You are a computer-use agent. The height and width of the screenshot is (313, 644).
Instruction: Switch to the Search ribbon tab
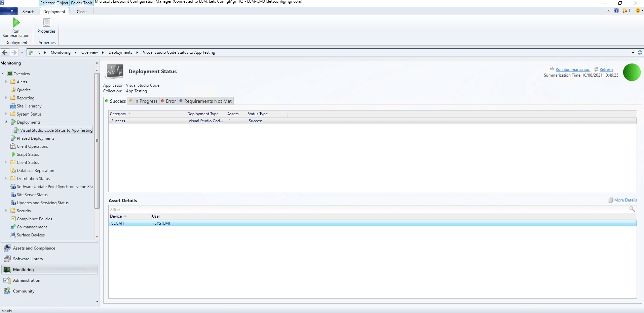click(28, 11)
